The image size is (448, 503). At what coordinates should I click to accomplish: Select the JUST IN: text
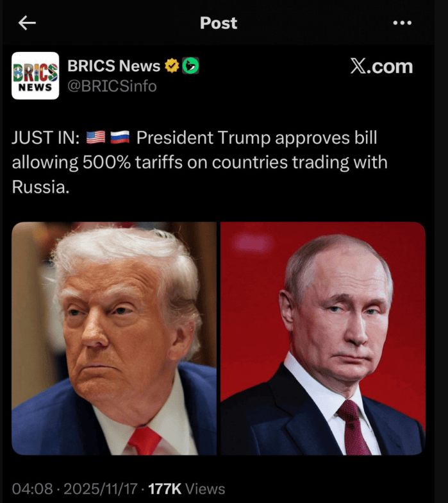(46, 138)
